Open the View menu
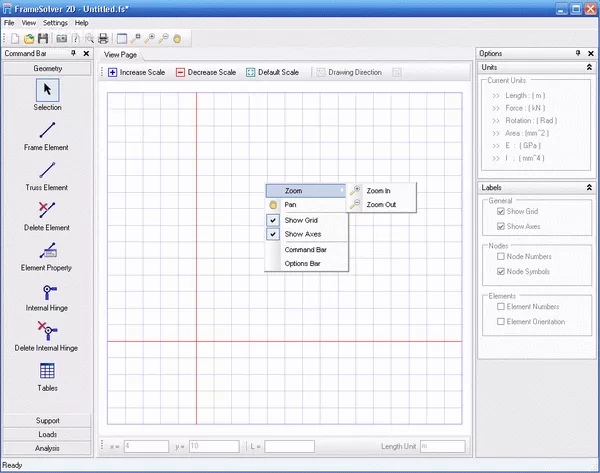 click(29, 23)
